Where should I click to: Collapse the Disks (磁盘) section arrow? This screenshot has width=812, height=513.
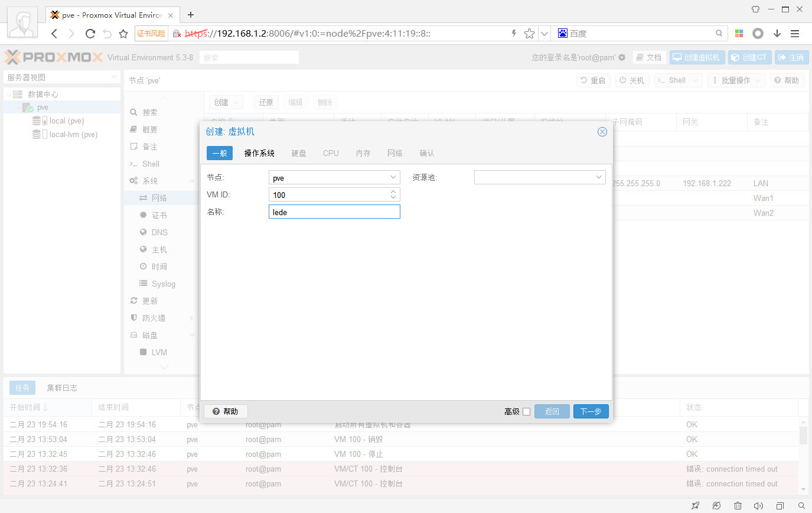[x=191, y=335]
